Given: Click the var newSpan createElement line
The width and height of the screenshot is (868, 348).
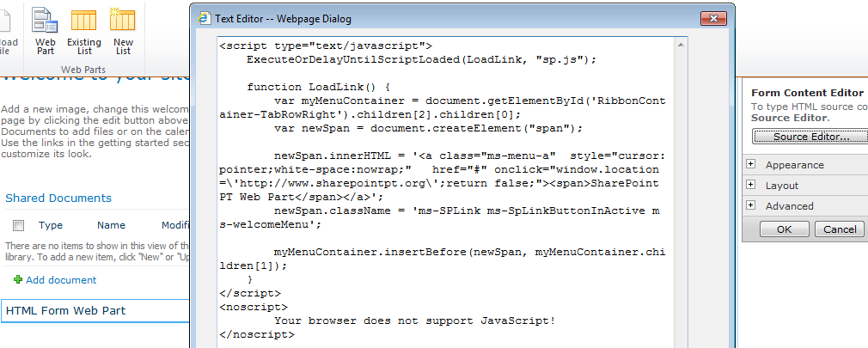Looking at the screenshot, I should coord(429,128).
